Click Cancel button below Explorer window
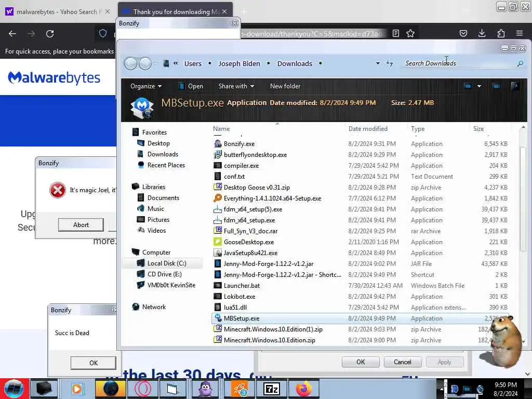Screen dimensions: 532x399 point(403,362)
